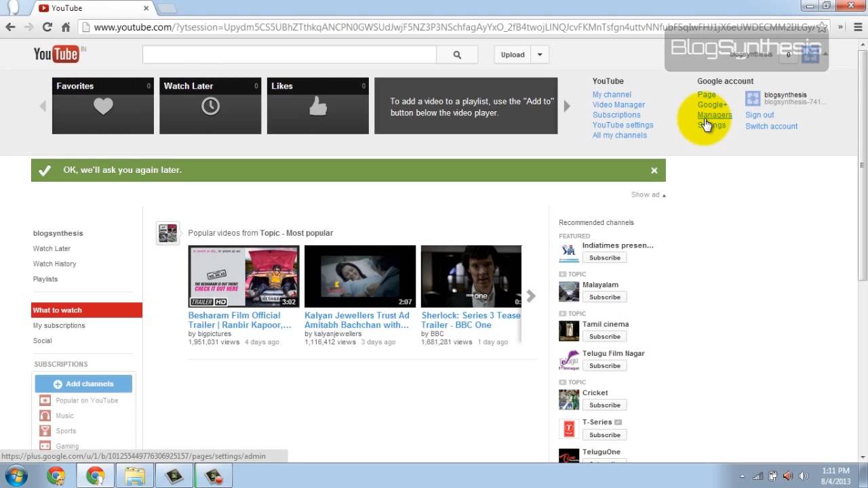Screen dimensions: 868x488
Task: Play Kalyan Jewellers Trust Ad thumbnail
Action: pos(360,277)
